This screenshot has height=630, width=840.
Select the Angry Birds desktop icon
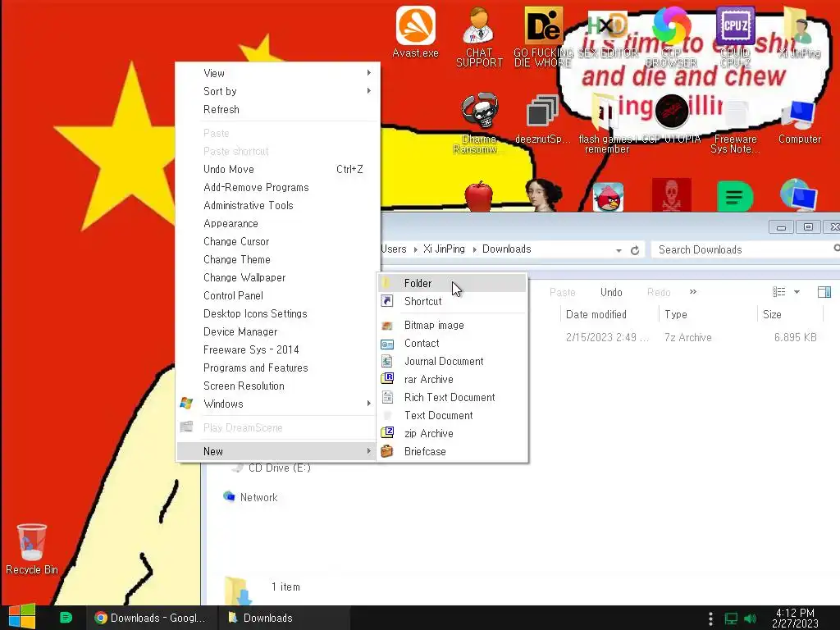point(608,197)
